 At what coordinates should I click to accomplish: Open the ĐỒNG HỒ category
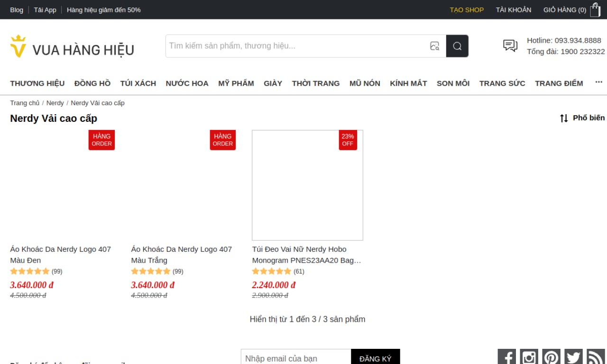tap(92, 83)
